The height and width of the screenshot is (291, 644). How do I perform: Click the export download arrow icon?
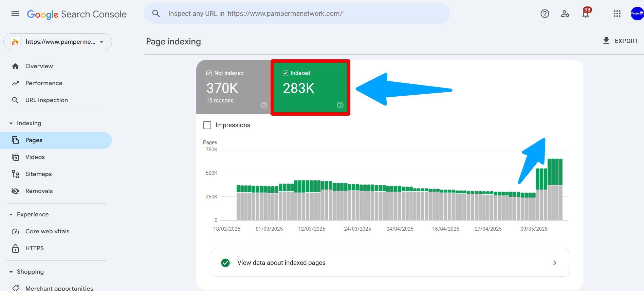(x=606, y=41)
